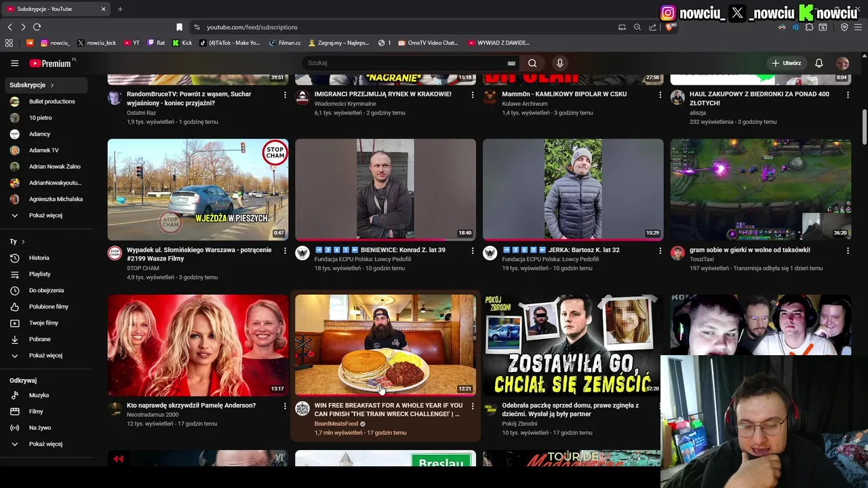The image size is (868, 488).
Task: Open options menu for Wypadek ul. Słomińskiego video
Action: click(x=285, y=251)
